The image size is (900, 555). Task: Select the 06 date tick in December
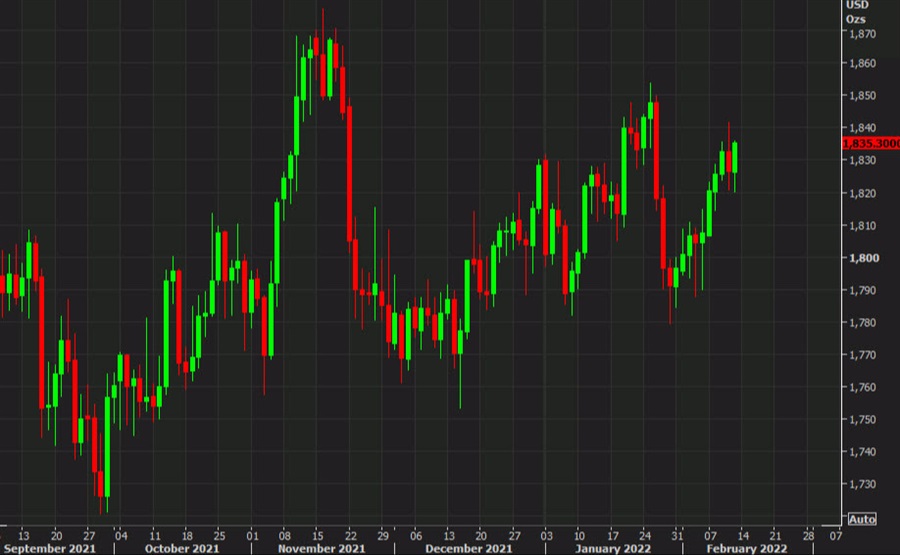(416, 536)
